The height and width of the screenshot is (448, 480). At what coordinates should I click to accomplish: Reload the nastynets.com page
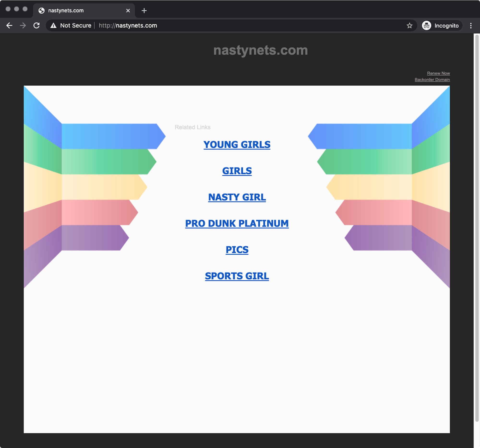pyautogui.click(x=36, y=26)
